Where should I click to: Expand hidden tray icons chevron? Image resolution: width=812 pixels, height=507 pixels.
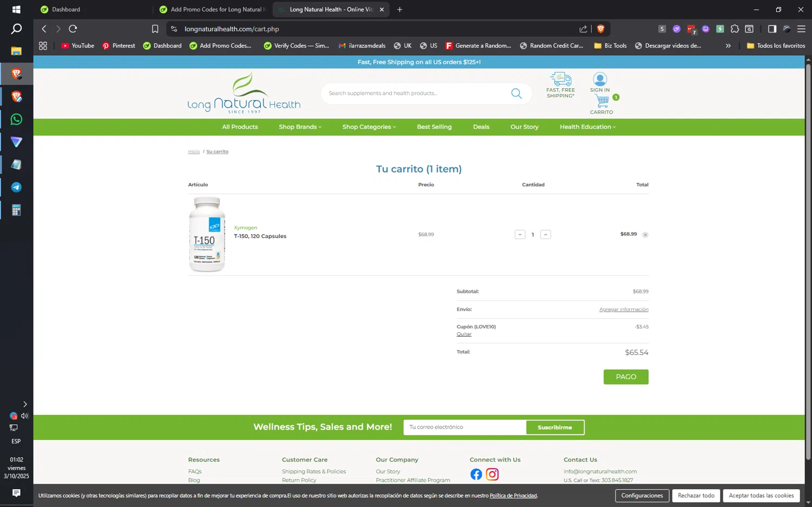click(25, 404)
